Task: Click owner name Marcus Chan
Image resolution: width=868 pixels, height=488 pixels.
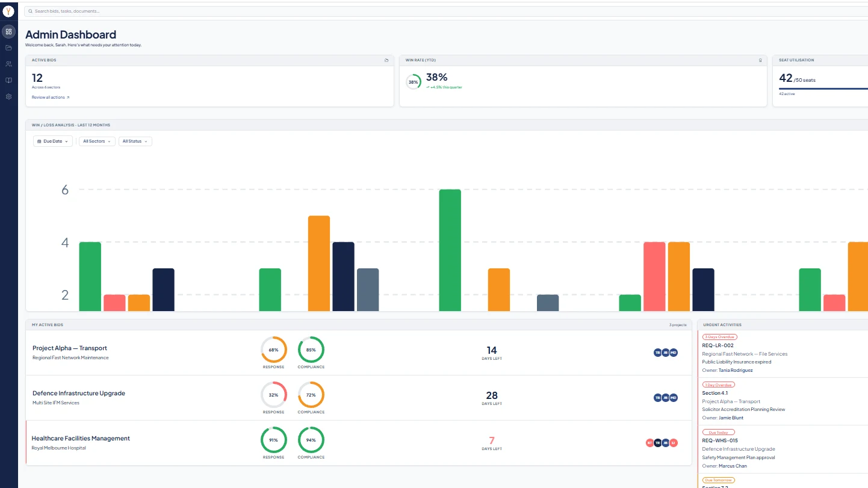Action: pyautogui.click(x=733, y=466)
